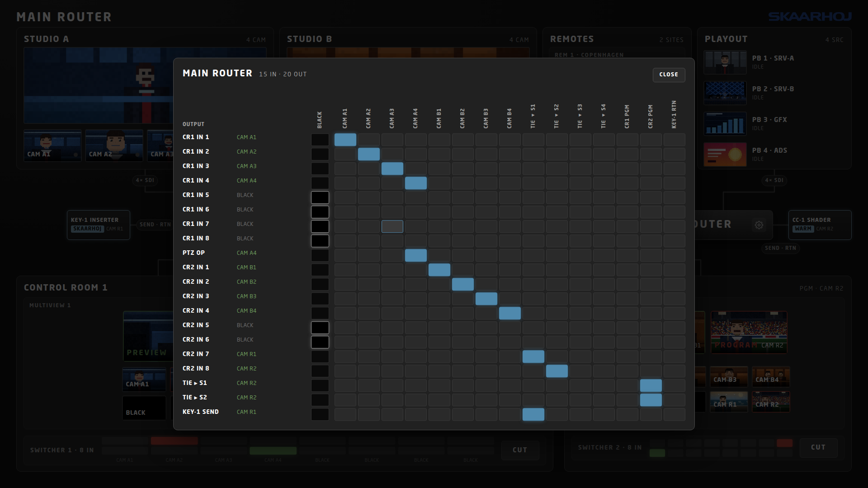Open PB 3 GFX playout thumbnail
This screenshot has width=868, height=488.
tap(725, 124)
